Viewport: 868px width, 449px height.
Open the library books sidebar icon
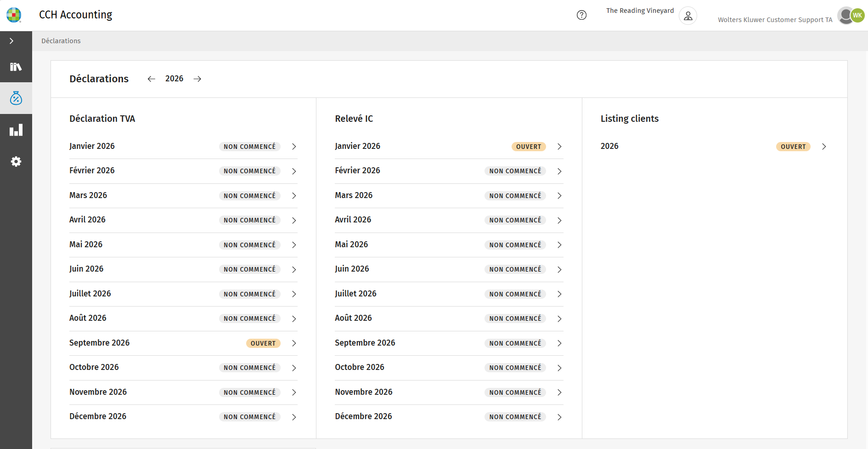[16, 67]
